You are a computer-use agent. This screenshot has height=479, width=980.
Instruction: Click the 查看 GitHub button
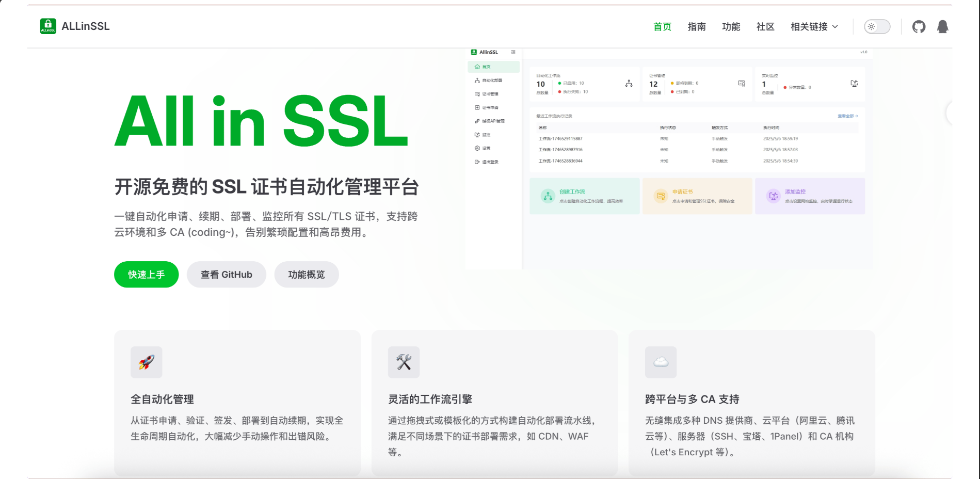coord(227,275)
